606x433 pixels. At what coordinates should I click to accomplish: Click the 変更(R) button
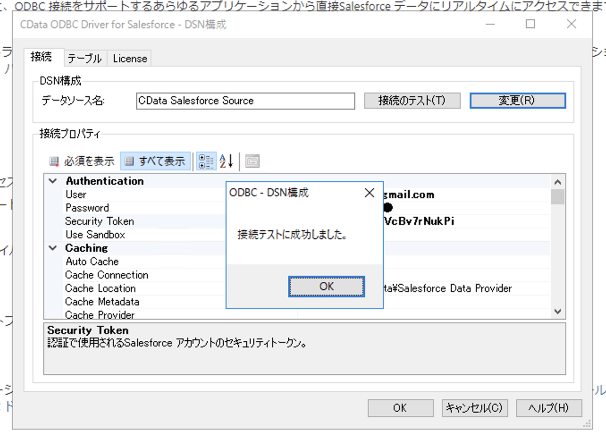click(517, 101)
